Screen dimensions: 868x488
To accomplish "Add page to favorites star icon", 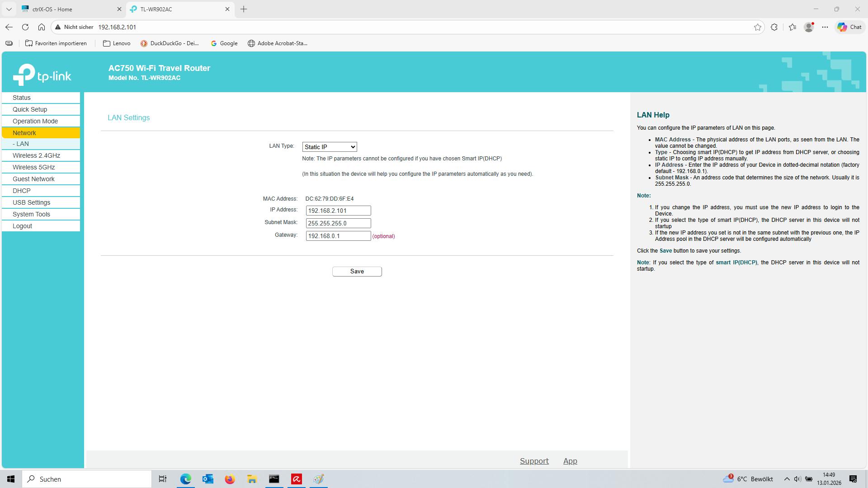I will point(758,27).
